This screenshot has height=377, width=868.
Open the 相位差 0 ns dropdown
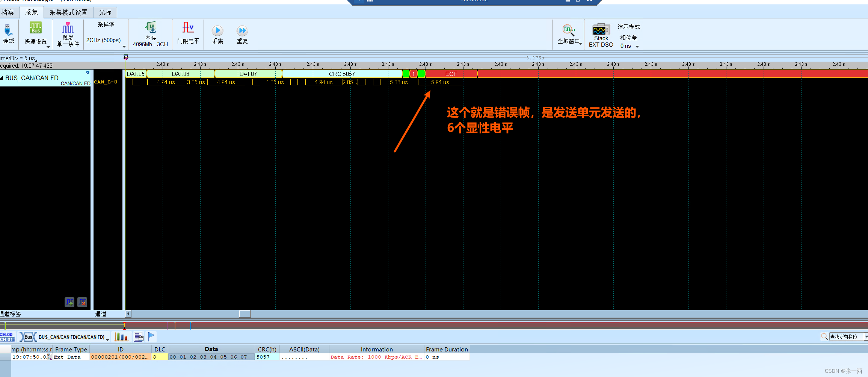637,47
